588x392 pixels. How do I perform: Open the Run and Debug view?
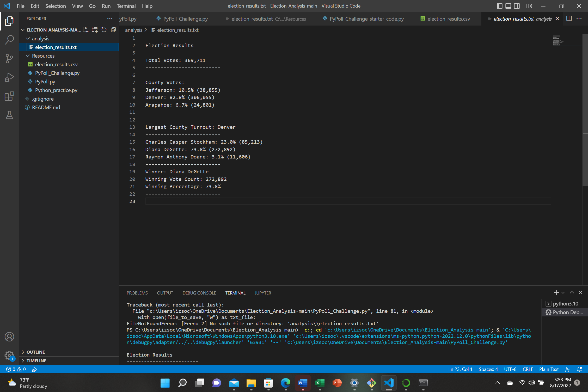pyautogui.click(x=9, y=77)
